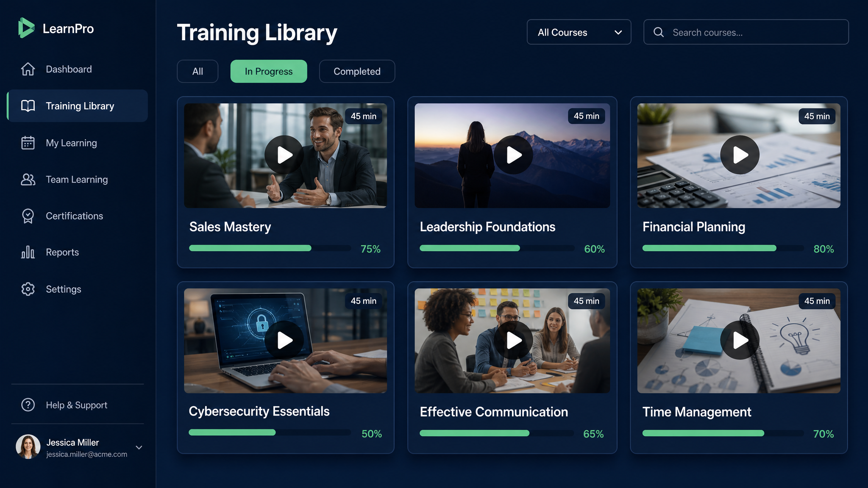Click the jessica.miller@acme.com email text
Image resolution: width=868 pixels, height=488 pixels.
[87, 454]
